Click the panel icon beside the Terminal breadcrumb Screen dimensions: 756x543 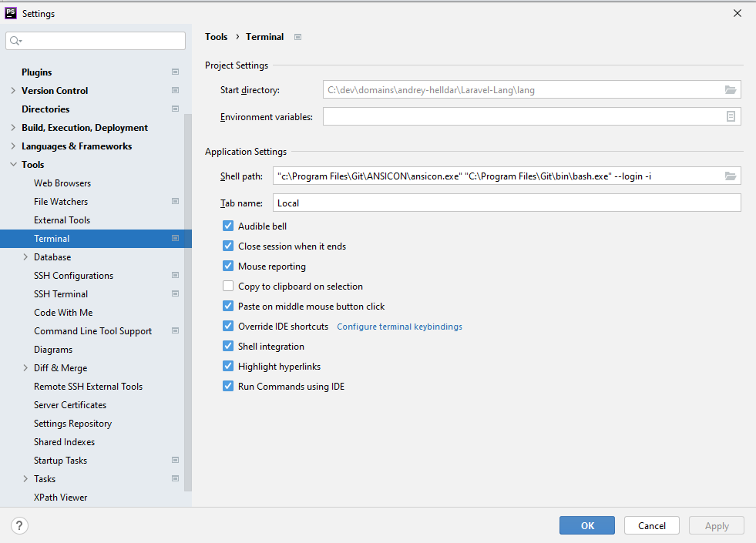point(297,36)
